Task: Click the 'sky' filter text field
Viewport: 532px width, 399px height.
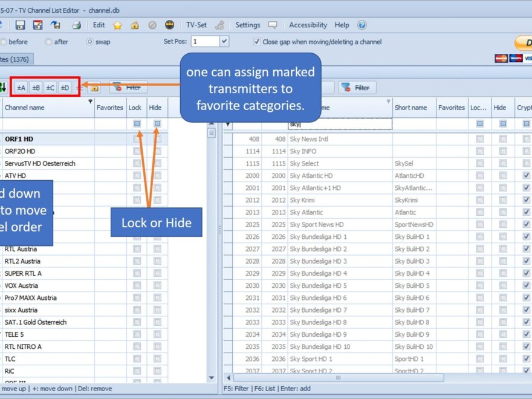Action: [340, 124]
